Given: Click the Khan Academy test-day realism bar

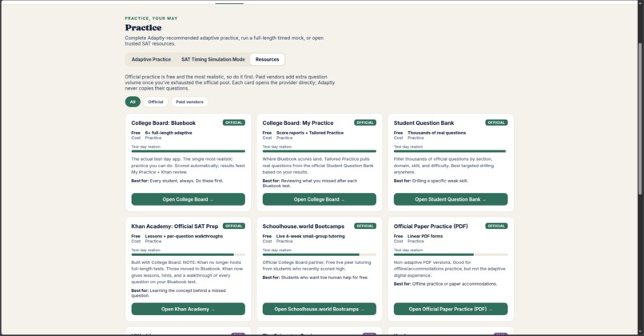Looking at the screenshot, I should point(188,254).
